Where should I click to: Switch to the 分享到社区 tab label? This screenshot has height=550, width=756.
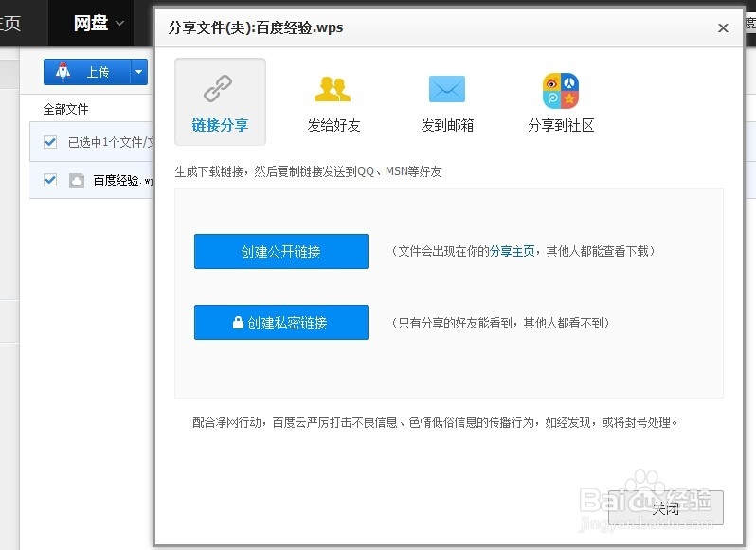pos(561,125)
